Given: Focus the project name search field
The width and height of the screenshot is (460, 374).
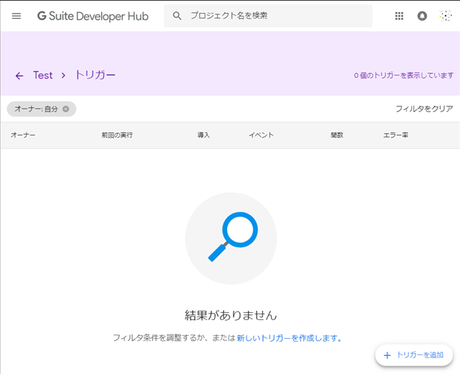Looking at the screenshot, I should coord(268,16).
